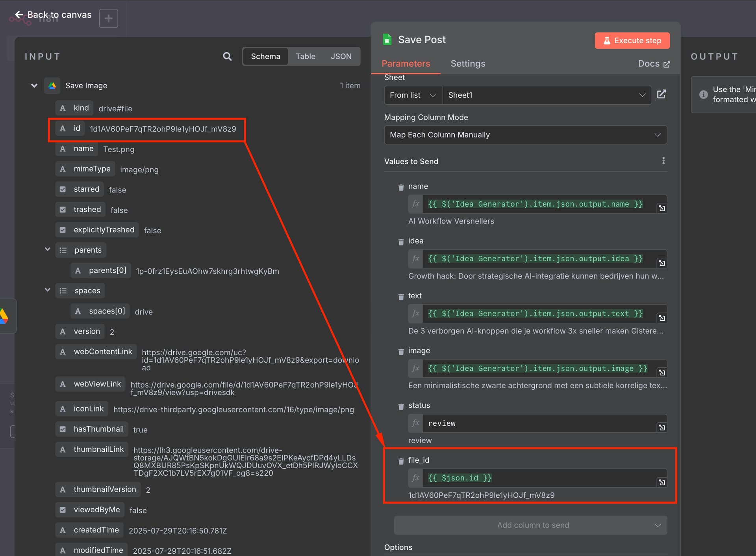Open Values to Send three-dot menu
This screenshot has height=556, width=756.
(x=663, y=161)
